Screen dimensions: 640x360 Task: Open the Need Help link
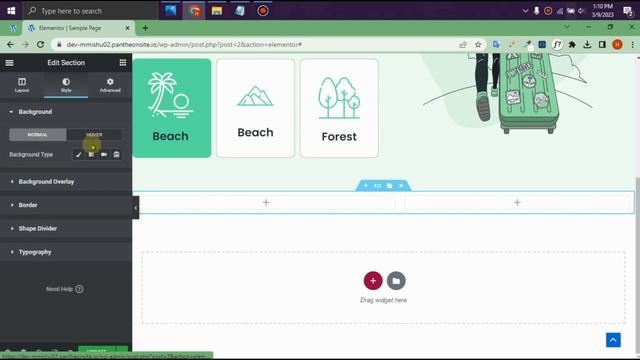(x=64, y=289)
